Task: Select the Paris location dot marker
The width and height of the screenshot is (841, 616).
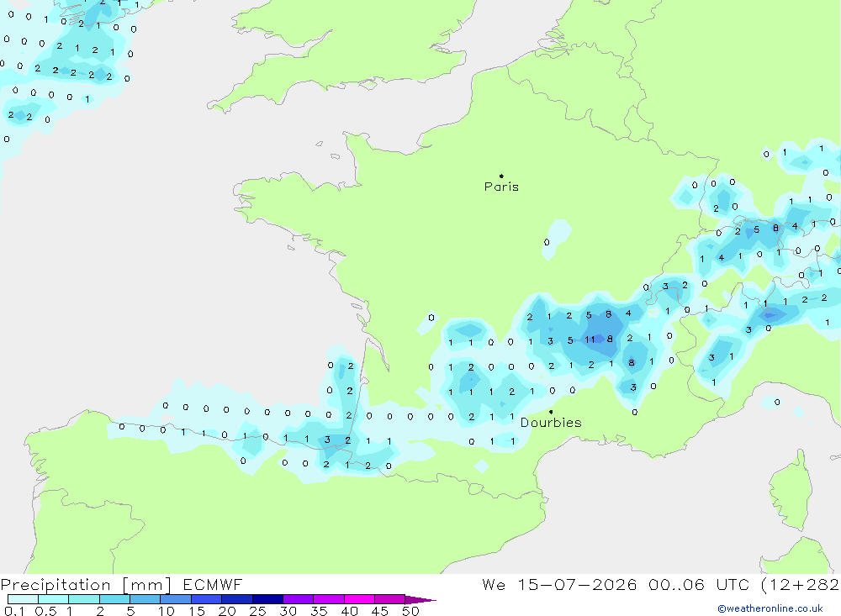Action: tap(501, 176)
